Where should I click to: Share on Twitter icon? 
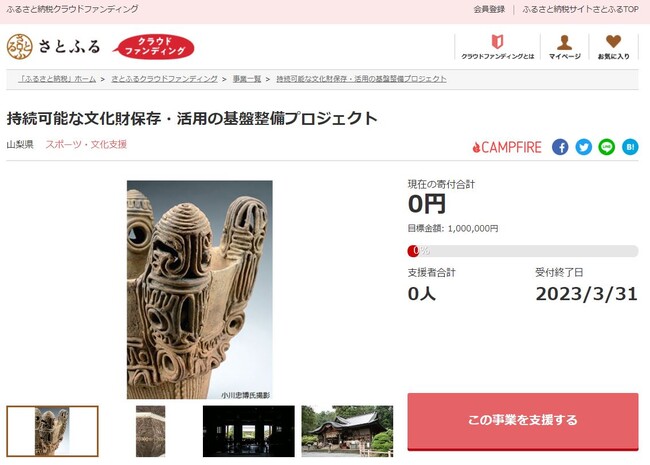coord(583,147)
